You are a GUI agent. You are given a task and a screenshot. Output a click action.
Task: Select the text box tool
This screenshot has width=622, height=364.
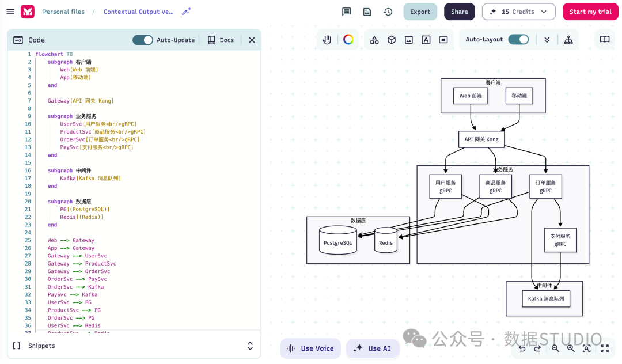pyautogui.click(x=426, y=40)
